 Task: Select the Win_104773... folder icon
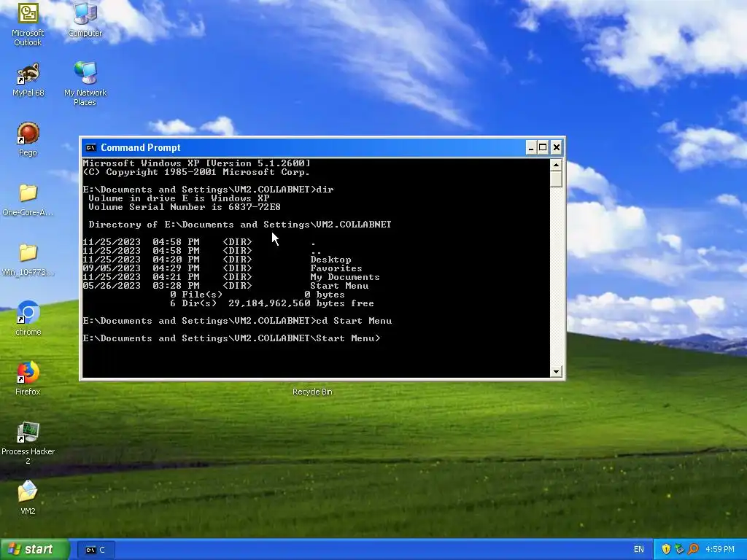[x=28, y=260]
